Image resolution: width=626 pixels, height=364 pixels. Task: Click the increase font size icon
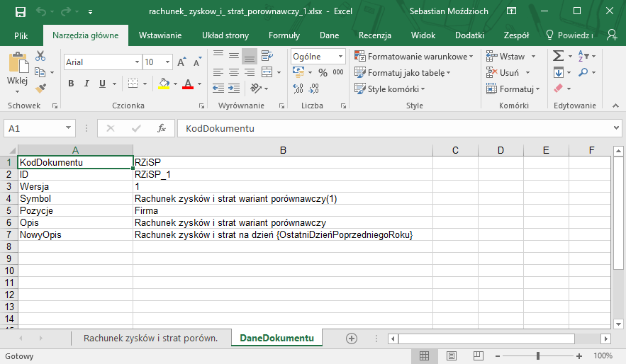(181, 62)
